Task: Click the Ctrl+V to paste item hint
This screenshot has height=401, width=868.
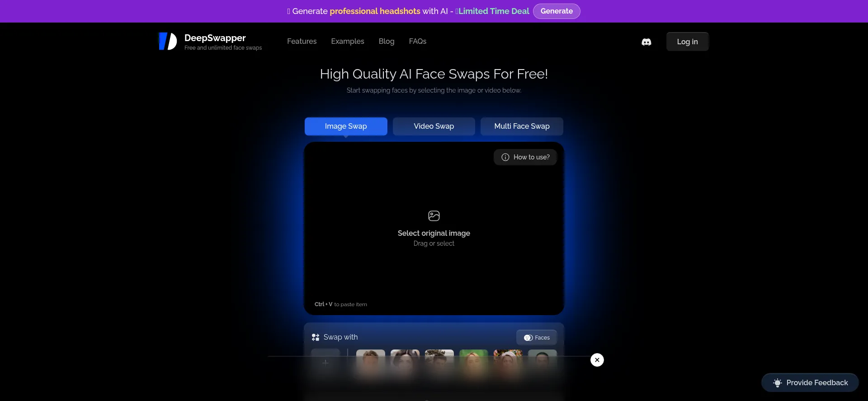Action: click(341, 304)
